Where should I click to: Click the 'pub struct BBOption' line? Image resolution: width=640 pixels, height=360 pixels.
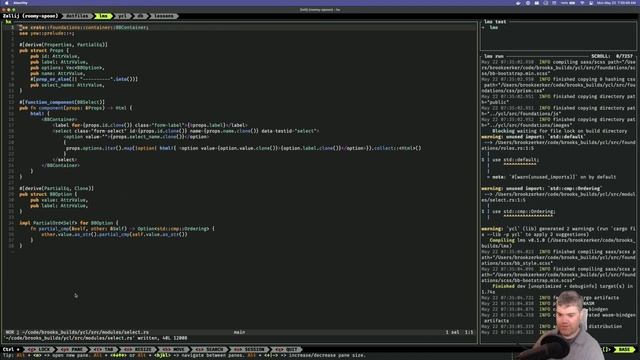[x=48, y=194]
